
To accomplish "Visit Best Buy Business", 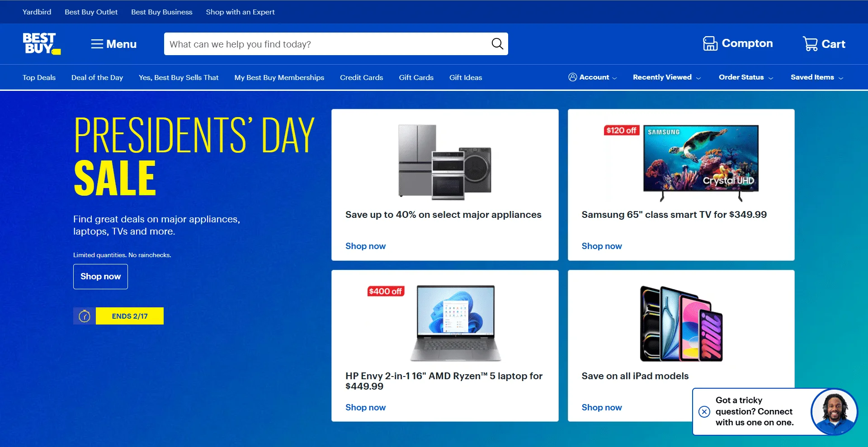I will pyautogui.click(x=161, y=12).
